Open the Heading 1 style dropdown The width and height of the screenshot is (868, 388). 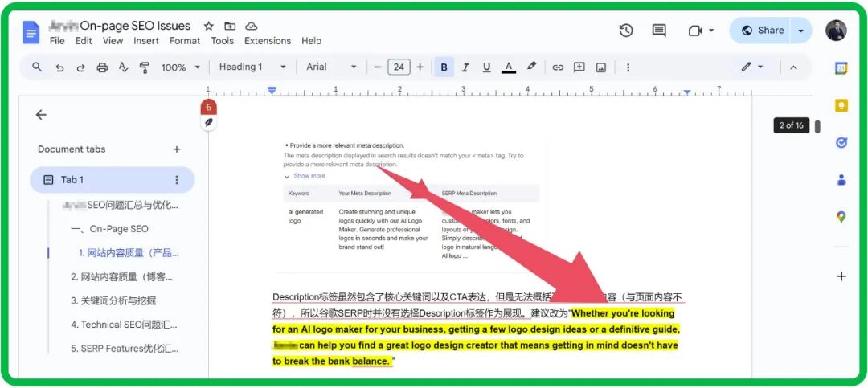click(x=252, y=67)
